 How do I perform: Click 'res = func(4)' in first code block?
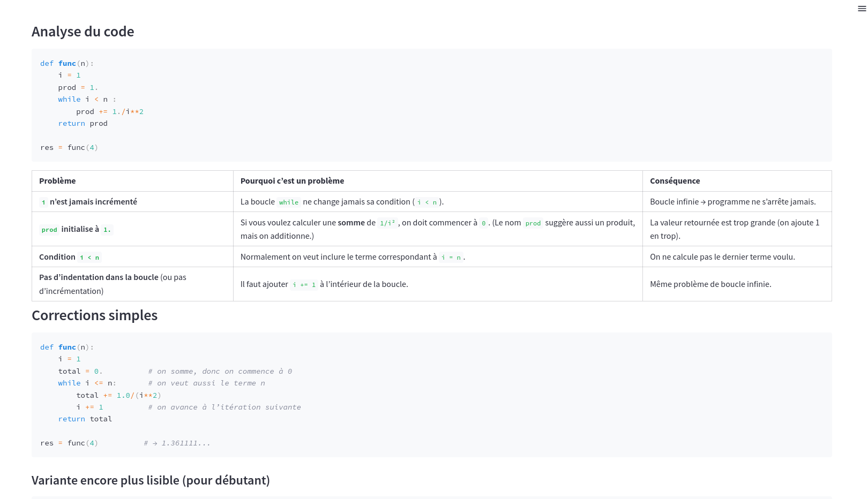pos(69,148)
